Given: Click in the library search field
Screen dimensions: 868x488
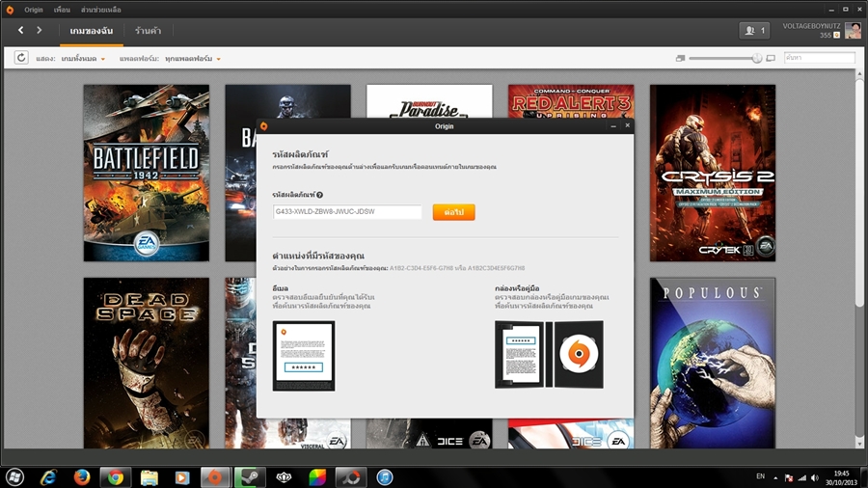Looking at the screenshot, I should [x=819, y=58].
